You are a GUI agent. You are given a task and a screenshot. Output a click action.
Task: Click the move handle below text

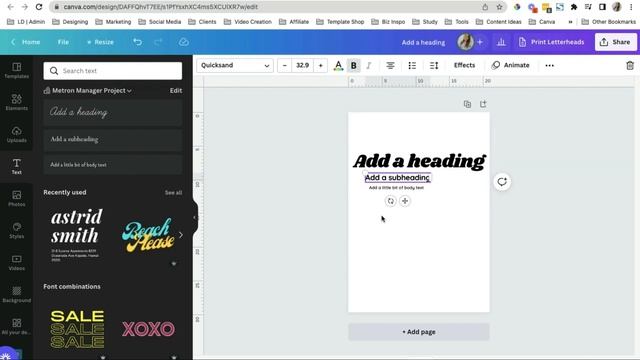click(x=405, y=201)
